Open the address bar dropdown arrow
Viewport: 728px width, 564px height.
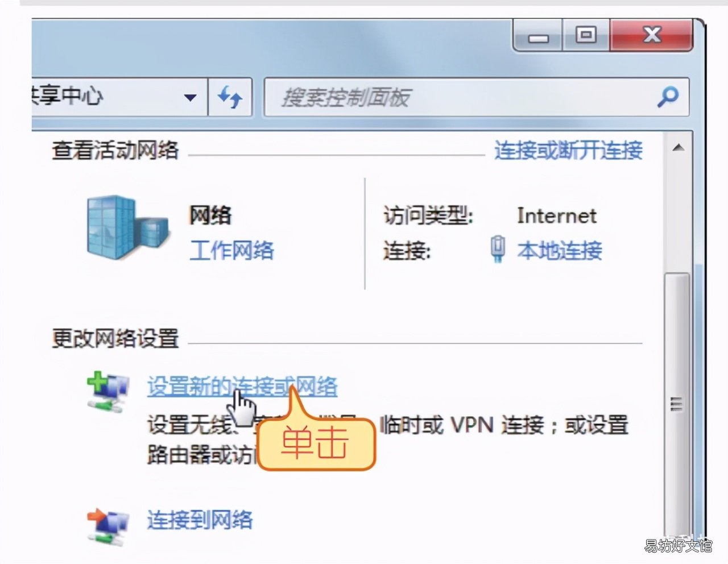click(x=190, y=97)
